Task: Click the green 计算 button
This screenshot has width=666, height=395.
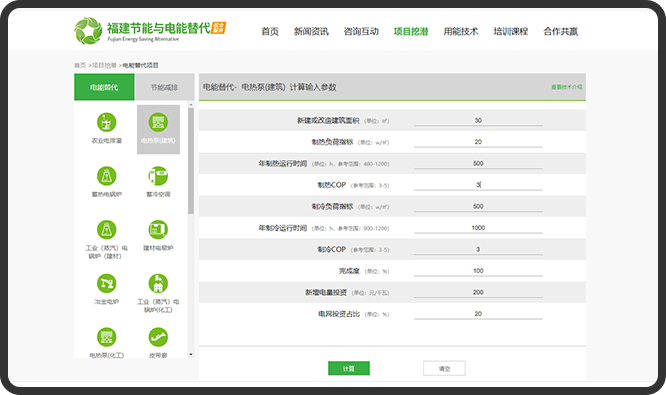Action: point(349,368)
